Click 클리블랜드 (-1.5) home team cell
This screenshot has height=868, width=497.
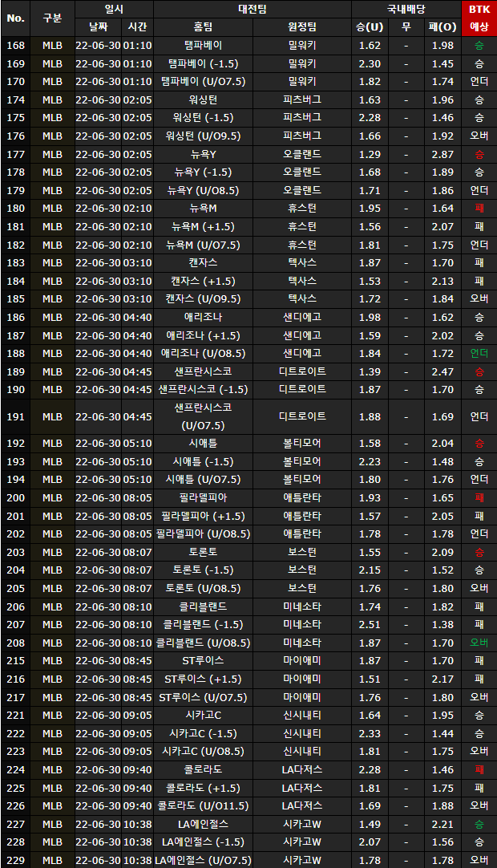tap(203, 624)
